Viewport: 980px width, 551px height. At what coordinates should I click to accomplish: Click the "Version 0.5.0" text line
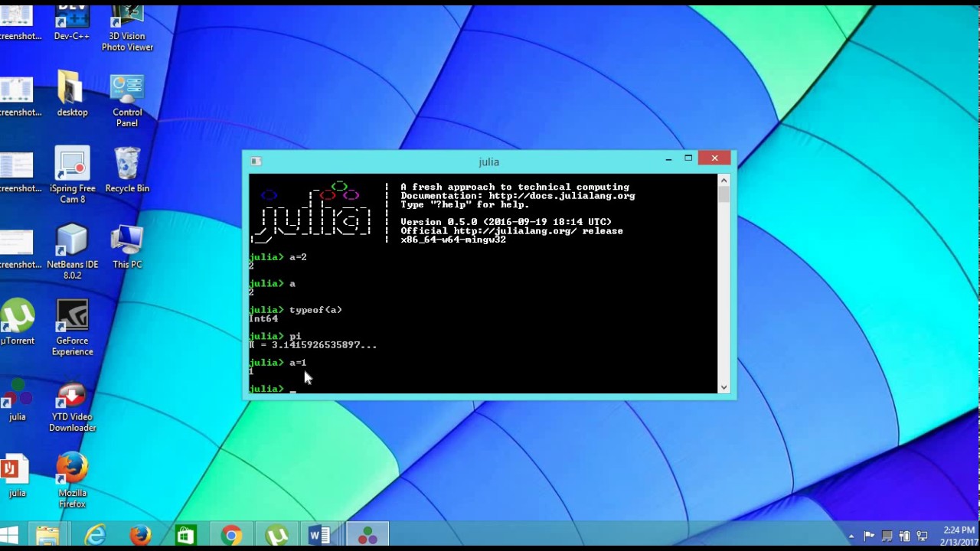pos(506,222)
